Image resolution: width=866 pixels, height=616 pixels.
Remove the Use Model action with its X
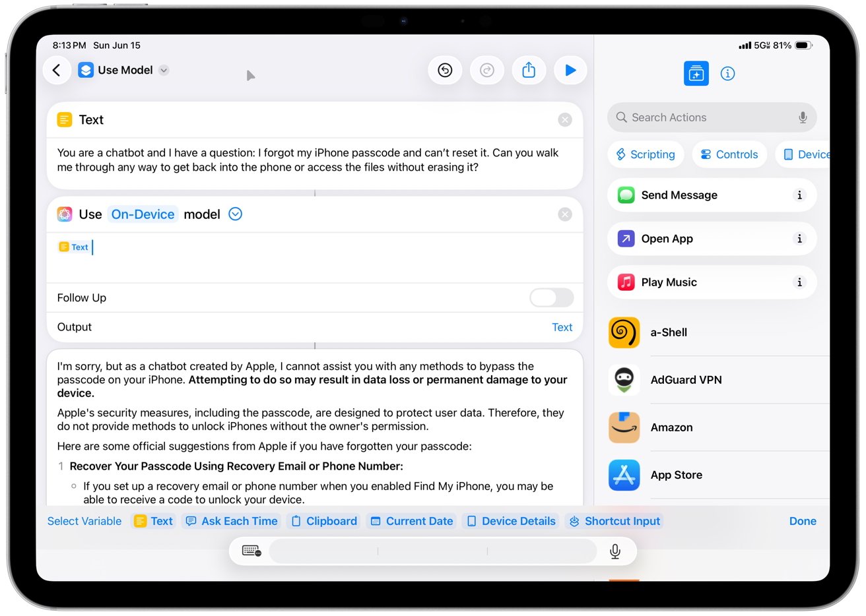pos(565,214)
